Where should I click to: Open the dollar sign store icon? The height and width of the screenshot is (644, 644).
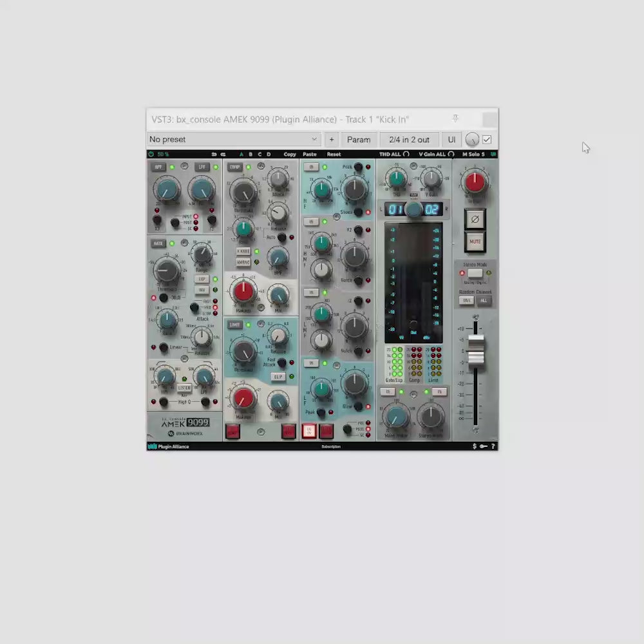point(475,446)
